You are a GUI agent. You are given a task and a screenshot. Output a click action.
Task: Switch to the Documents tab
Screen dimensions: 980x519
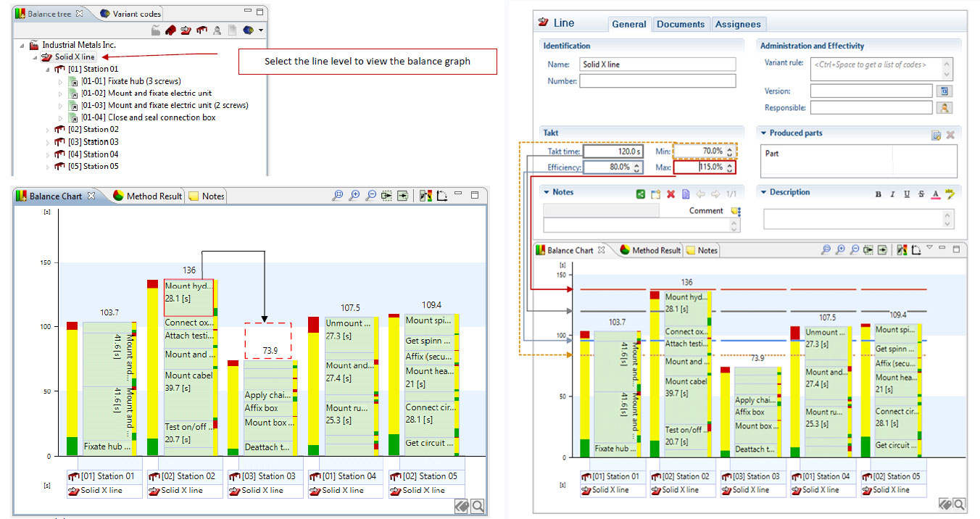pyautogui.click(x=680, y=24)
